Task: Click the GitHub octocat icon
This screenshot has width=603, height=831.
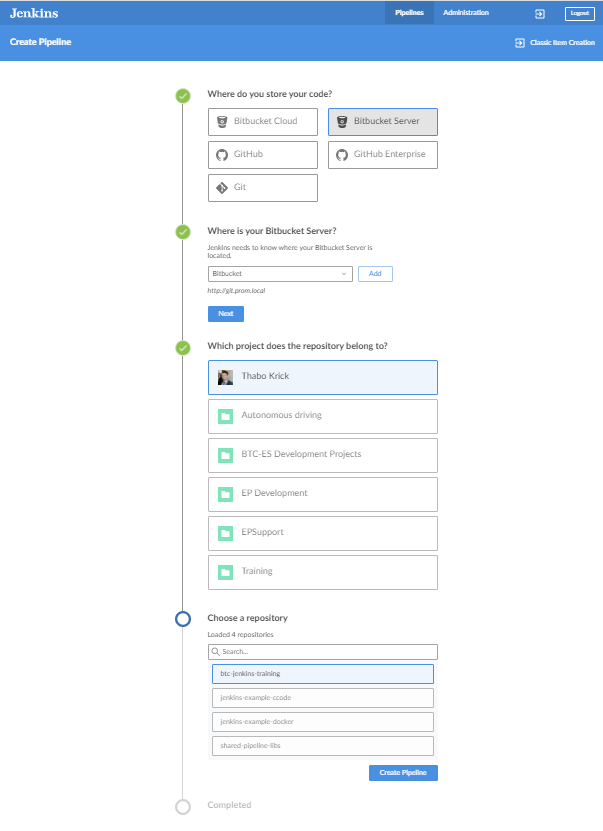Action: tap(223, 155)
